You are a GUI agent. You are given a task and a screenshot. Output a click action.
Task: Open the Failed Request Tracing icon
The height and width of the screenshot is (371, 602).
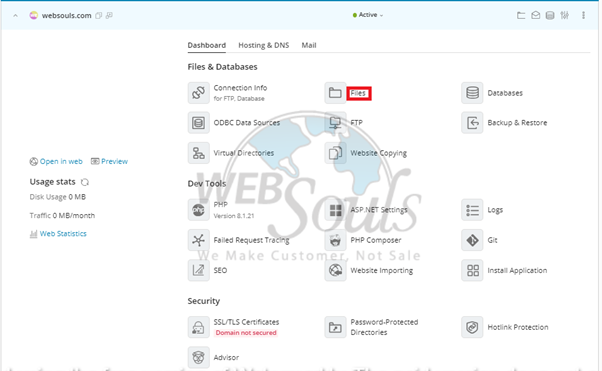click(x=198, y=240)
